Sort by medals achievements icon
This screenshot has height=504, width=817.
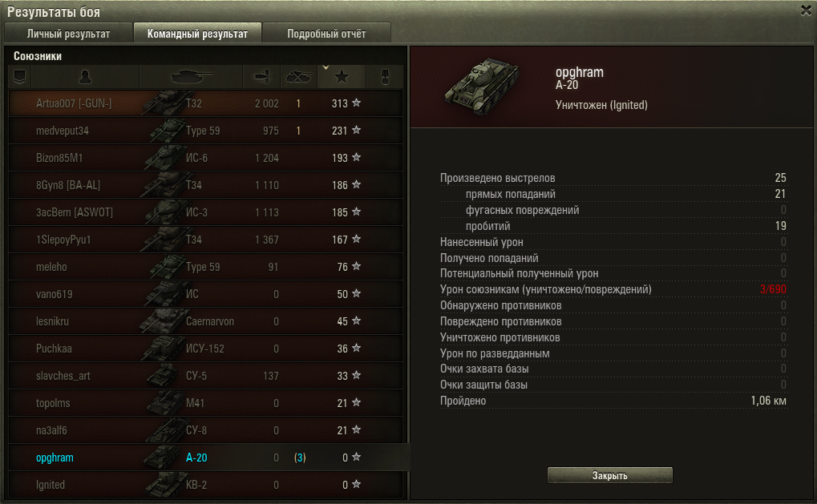click(x=385, y=77)
